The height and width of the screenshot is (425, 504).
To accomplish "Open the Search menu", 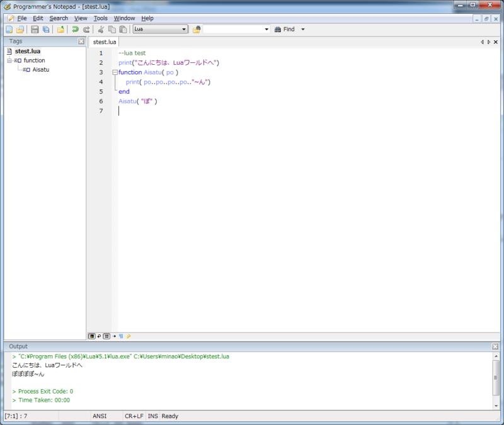I will click(x=59, y=18).
